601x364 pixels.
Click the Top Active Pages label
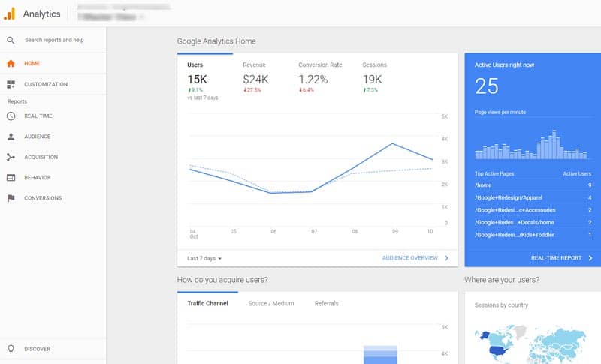pyautogui.click(x=494, y=174)
